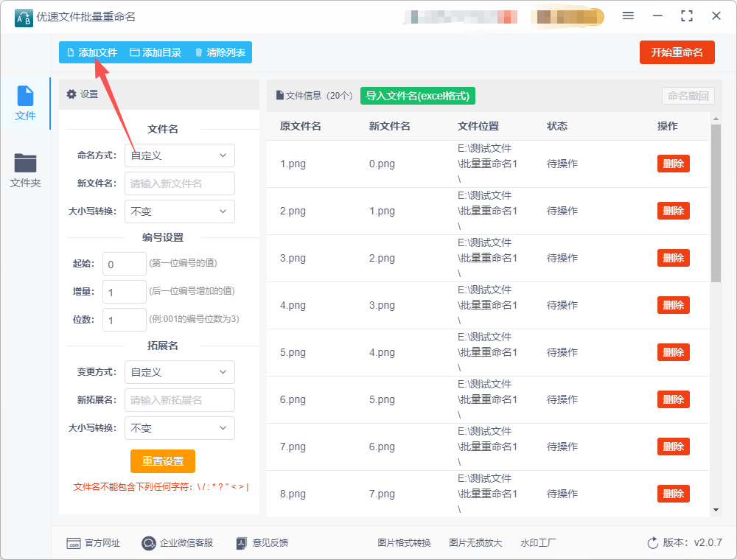Open the extension 大小写转换 dropdown
737x560 pixels.
(x=179, y=428)
